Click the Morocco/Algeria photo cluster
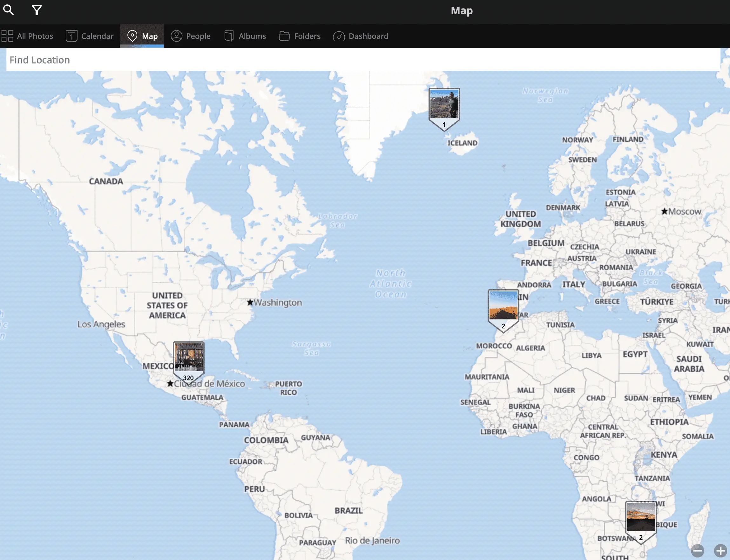The image size is (730, 560). click(x=503, y=305)
